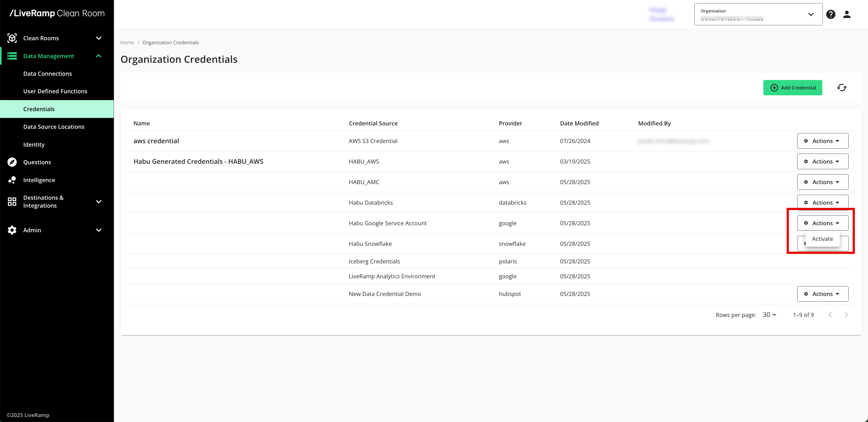868x422 pixels.
Task: Open Data Source Locations in the sidebar
Action: point(54,127)
